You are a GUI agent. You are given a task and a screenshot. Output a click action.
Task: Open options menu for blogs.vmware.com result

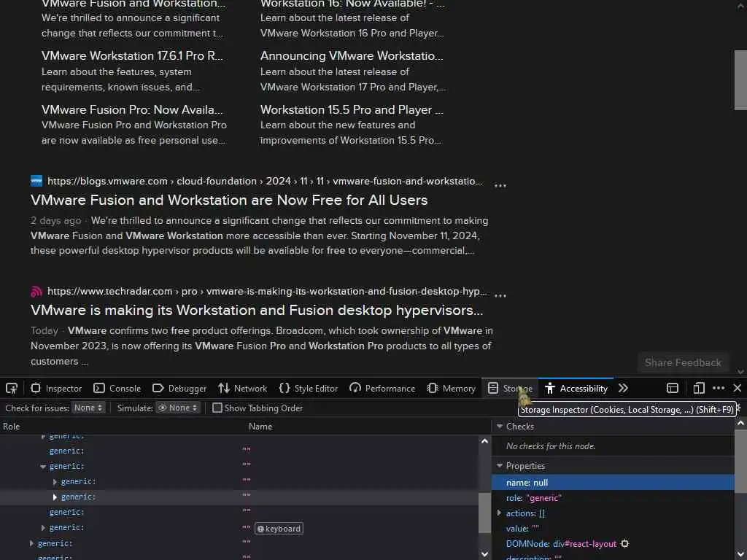pos(500,185)
